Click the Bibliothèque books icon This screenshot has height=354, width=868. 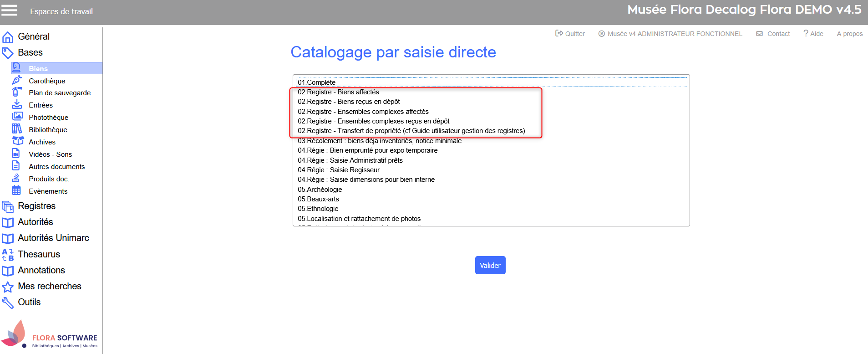17,129
